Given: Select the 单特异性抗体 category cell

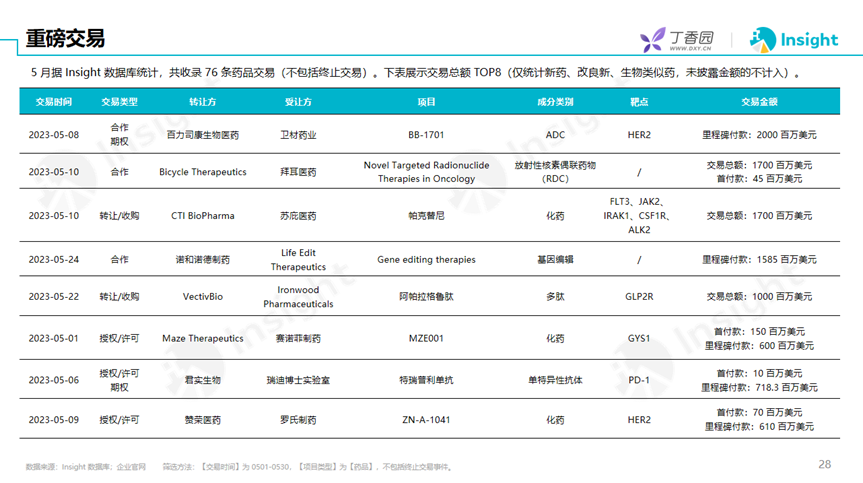Looking at the screenshot, I should click(555, 380).
